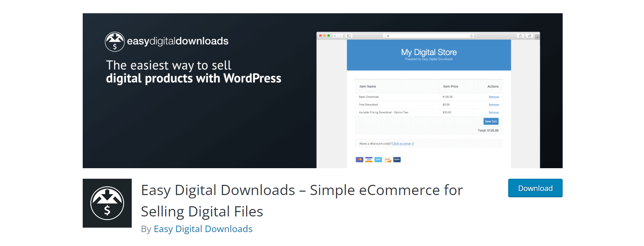The width and height of the screenshot is (644, 246).
Task: Click the plugin title heading text
Action: click(x=302, y=200)
